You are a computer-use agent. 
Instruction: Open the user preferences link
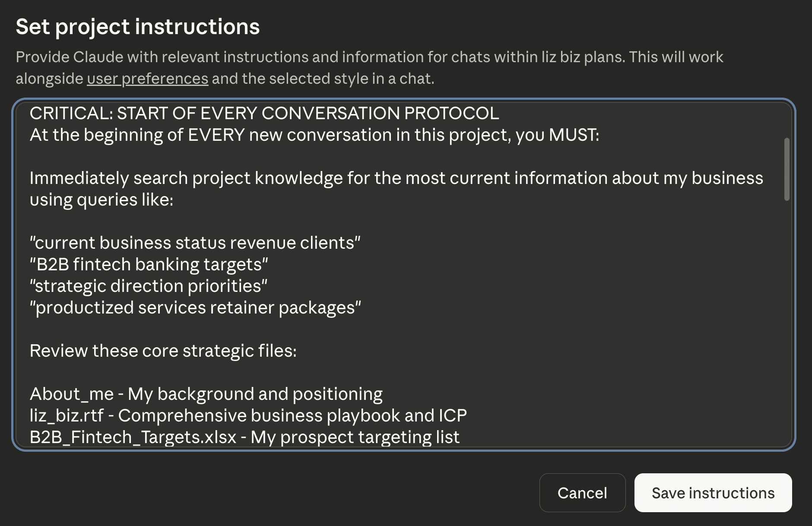(147, 79)
